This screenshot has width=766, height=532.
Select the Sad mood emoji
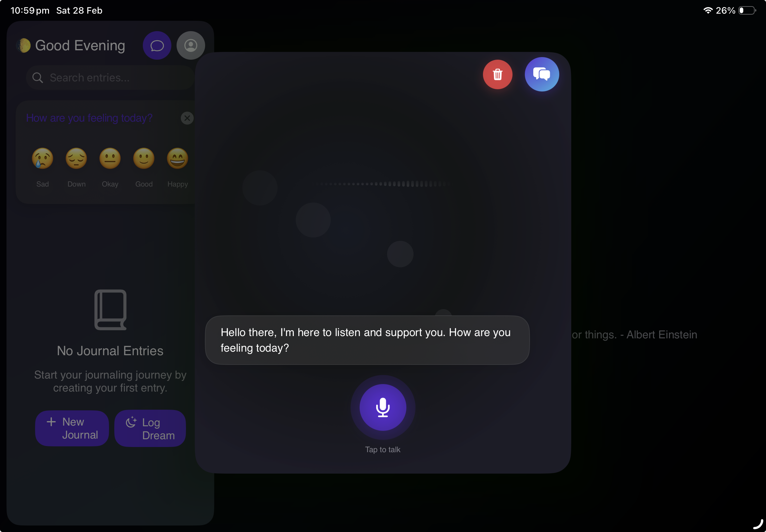42,158
